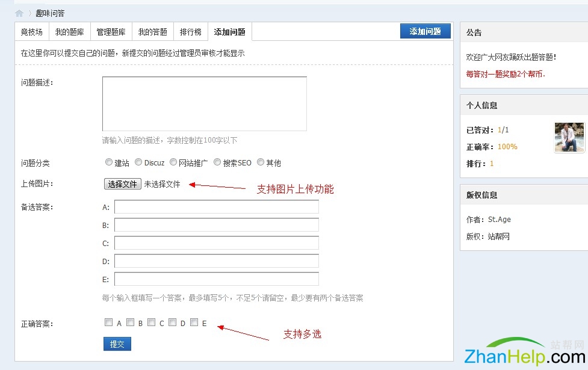588x370 pixels.
Task: Click into answer field B
Action: point(217,225)
